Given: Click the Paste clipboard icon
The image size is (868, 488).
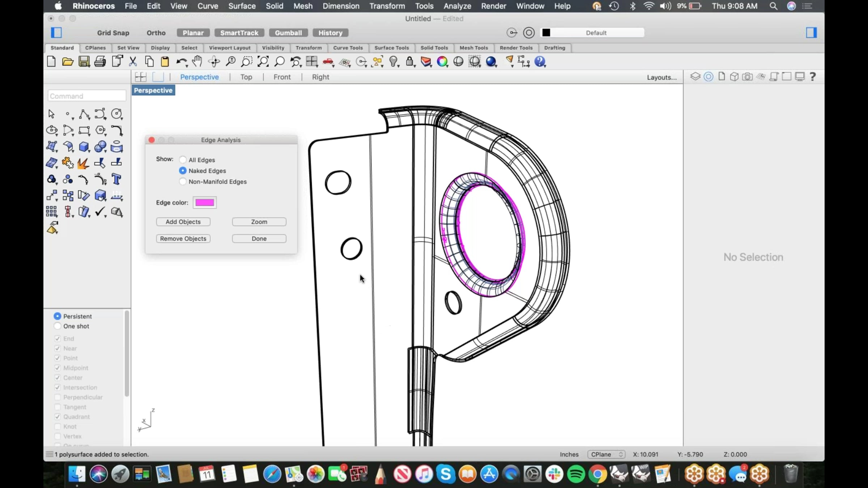Looking at the screenshot, I should click(165, 62).
